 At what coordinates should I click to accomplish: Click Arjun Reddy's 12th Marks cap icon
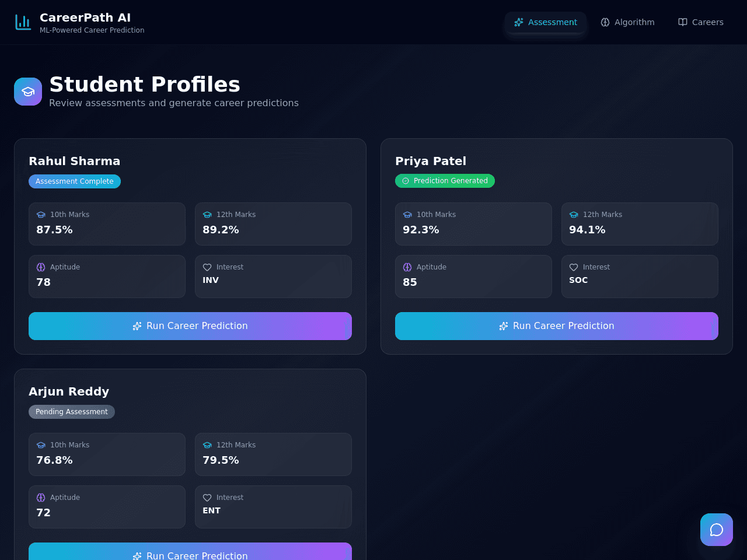tap(207, 445)
